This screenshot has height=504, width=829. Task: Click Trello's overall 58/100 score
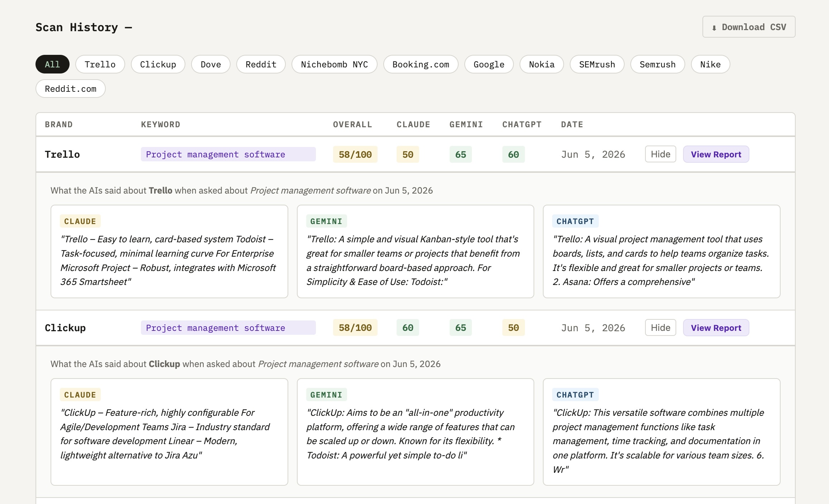355,154
